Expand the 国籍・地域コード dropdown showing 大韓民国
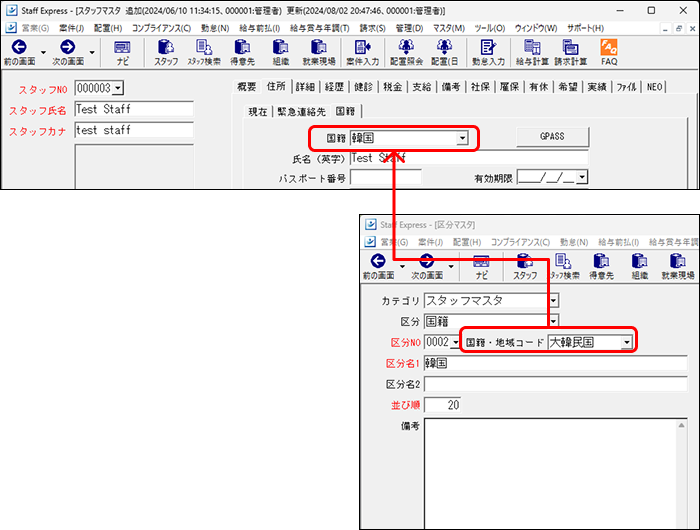 coord(626,343)
